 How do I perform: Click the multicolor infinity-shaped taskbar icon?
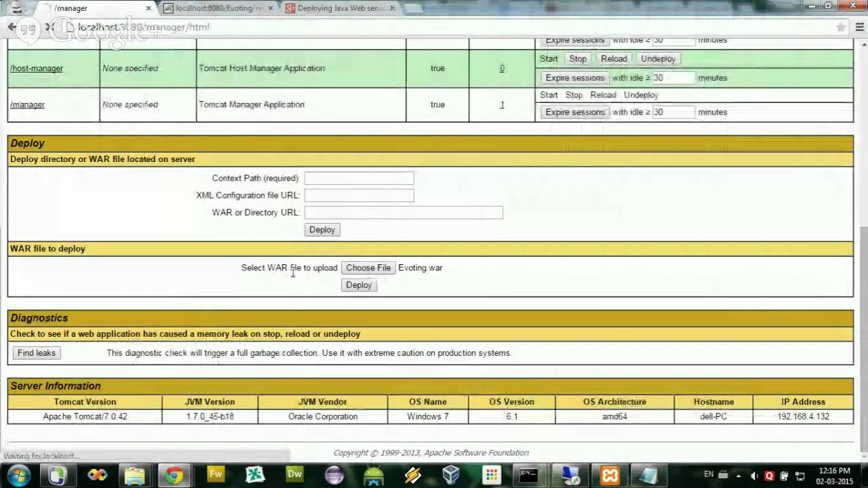pos(97,475)
